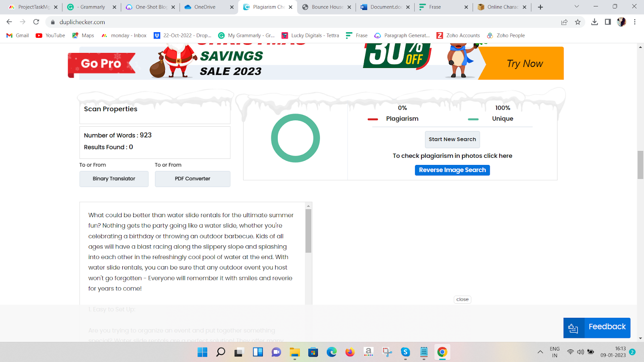Open the Teams Chat taskbar icon

276,352
